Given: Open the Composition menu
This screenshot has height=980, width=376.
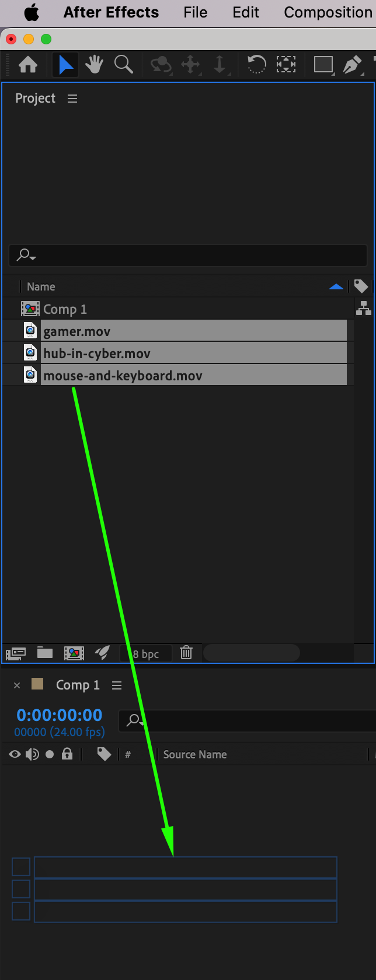Looking at the screenshot, I should click(x=328, y=12).
